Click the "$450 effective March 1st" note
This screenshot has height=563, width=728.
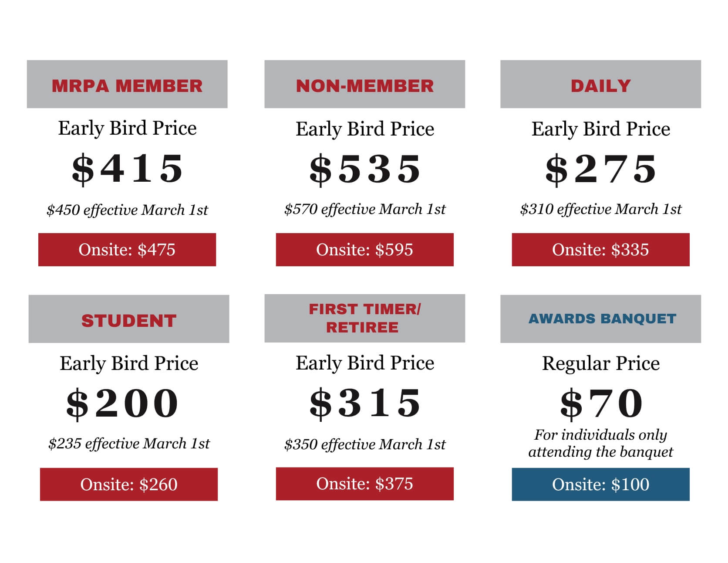[x=127, y=210]
